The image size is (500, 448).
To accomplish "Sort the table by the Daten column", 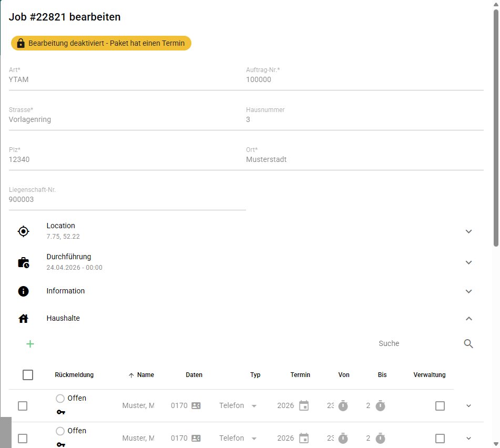I will click(194, 375).
